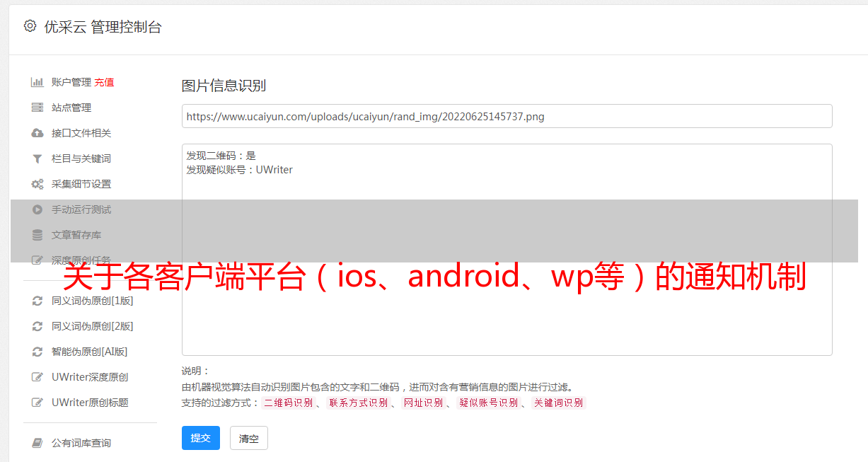Screen dimensions: 868x462
Task: Click the cloud upload icon for 接口文件相关
Action: [37, 133]
